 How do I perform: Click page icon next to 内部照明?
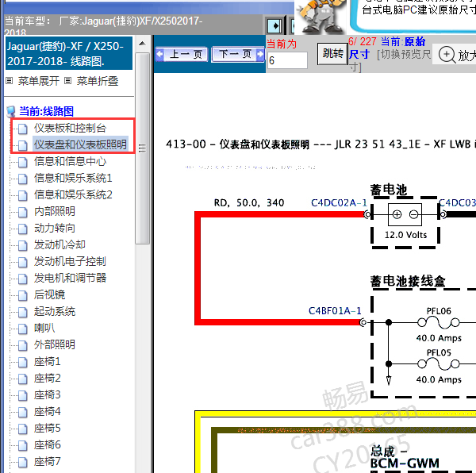[x=22, y=213]
